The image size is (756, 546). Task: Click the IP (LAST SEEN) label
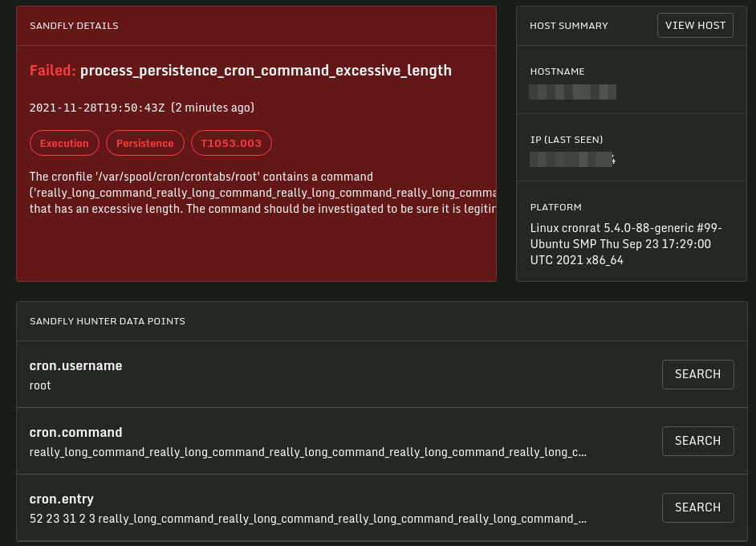567,140
